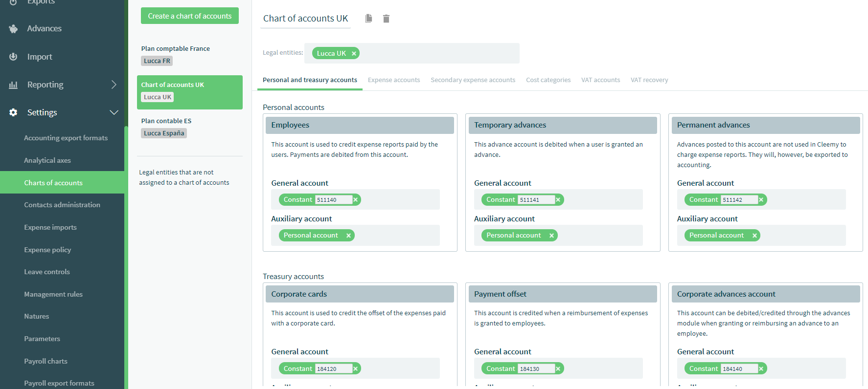Remove Permanent advances Personal account tag
This screenshot has height=389, width=868.
tap(754, 236)
